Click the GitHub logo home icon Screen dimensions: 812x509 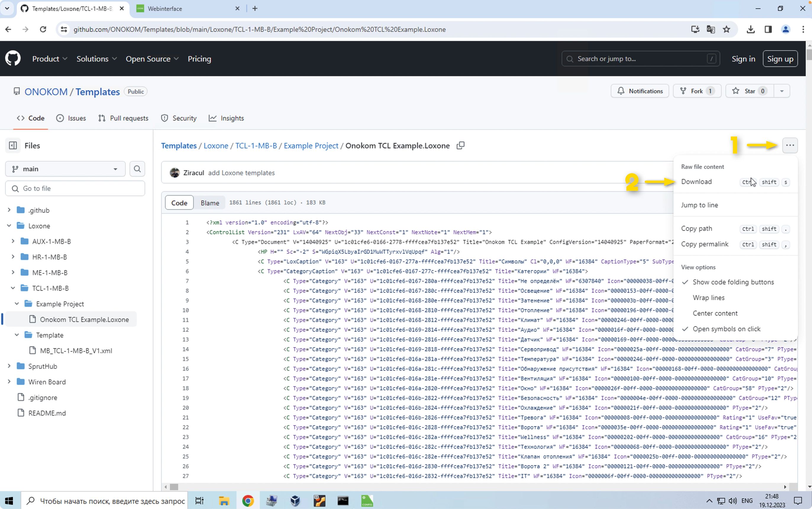13,59
